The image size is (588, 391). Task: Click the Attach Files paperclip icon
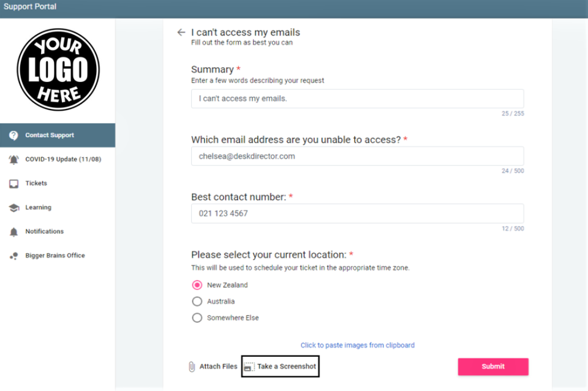click(191, 366)
